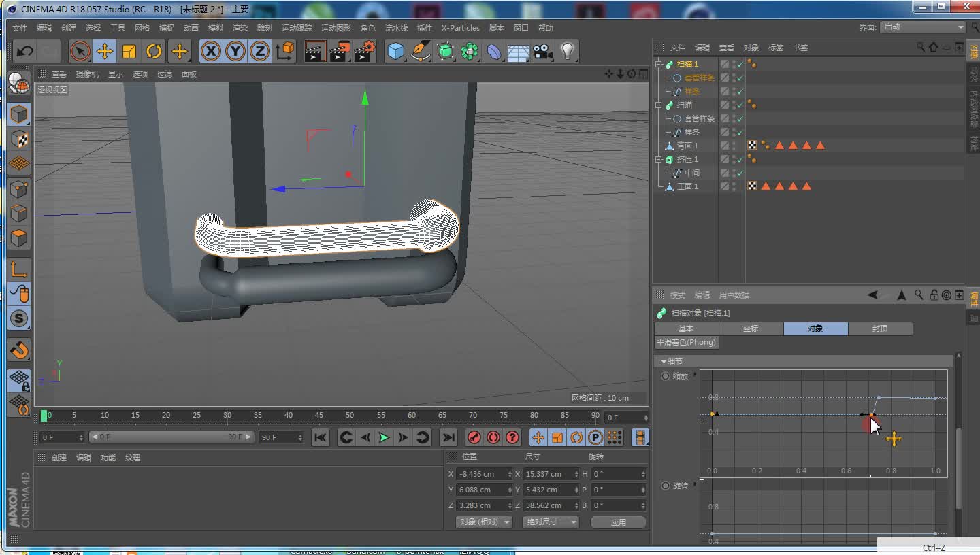Open the 对象(相对) dropdown

pos(483,522)
